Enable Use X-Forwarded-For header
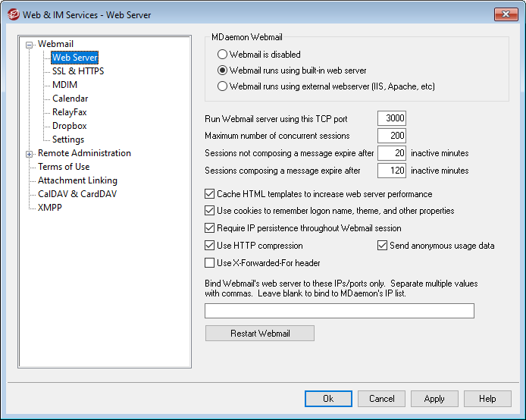The image size is (526, 420). 210,263
